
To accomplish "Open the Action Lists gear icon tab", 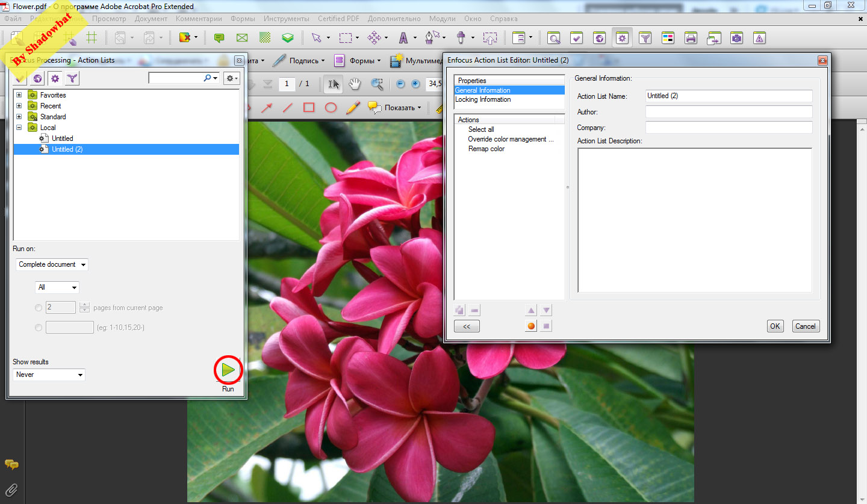I will (x=55, y=78).
